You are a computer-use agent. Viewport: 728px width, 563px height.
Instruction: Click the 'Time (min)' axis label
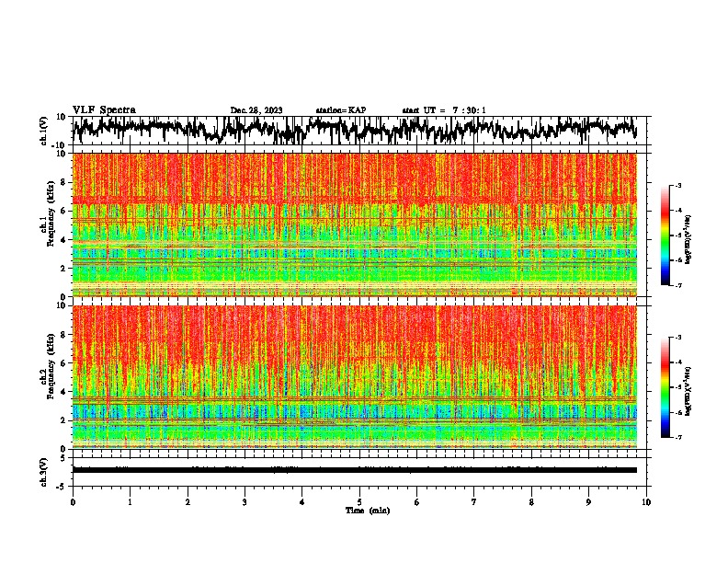point(368,511)
